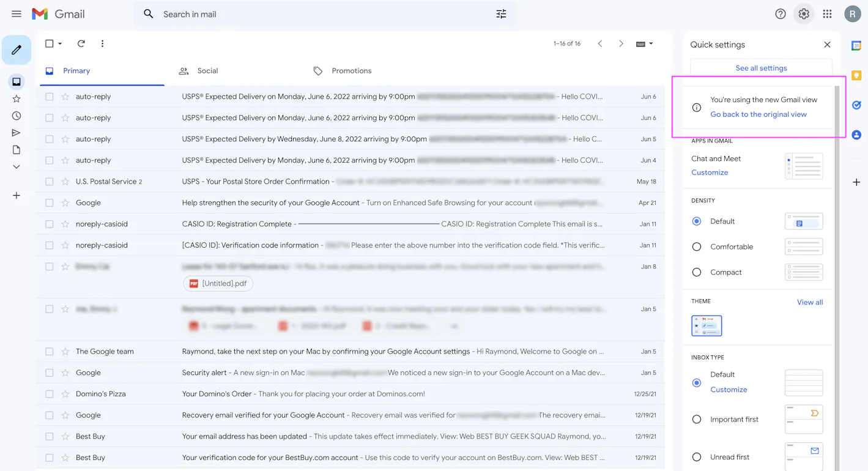The width and height of the screenshot is (868, 471).
Task: Click the Compose pencil button
Action: pos(17,50)
